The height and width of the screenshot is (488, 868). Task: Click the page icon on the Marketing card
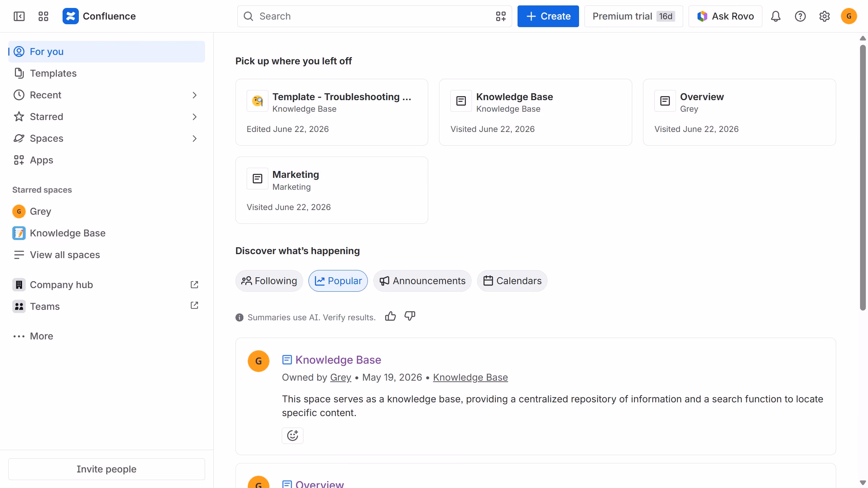pyautogui.click(x=258, y=179)
